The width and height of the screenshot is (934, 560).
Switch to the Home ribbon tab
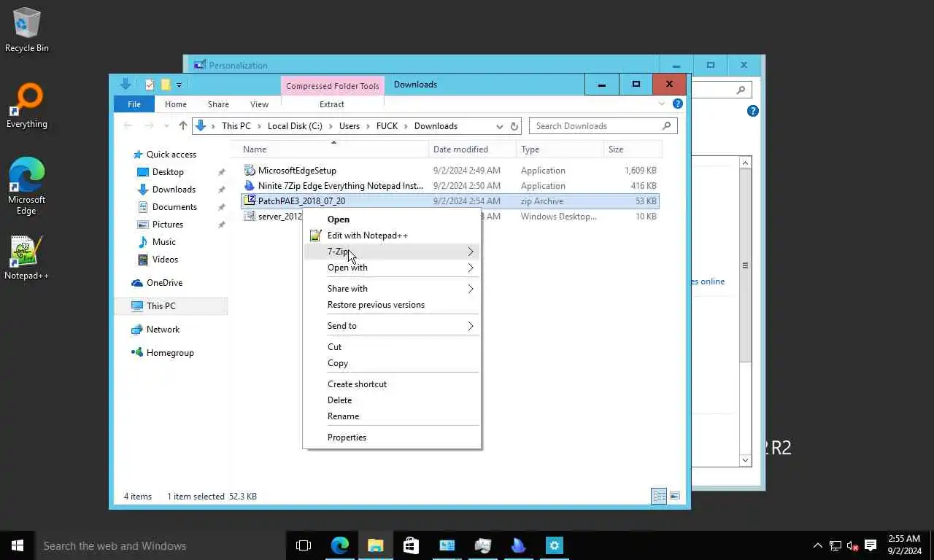pos(176,104)
